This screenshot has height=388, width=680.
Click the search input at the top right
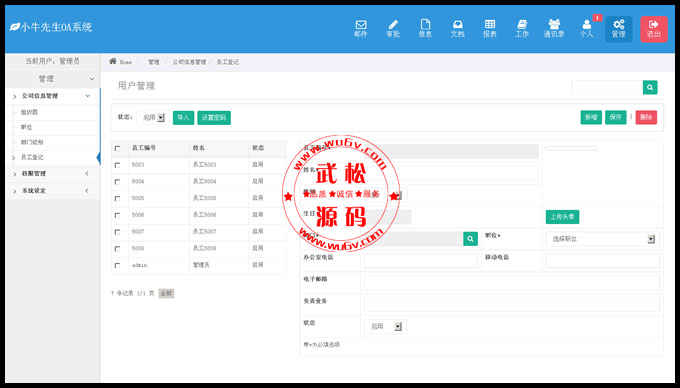point(607,87)
